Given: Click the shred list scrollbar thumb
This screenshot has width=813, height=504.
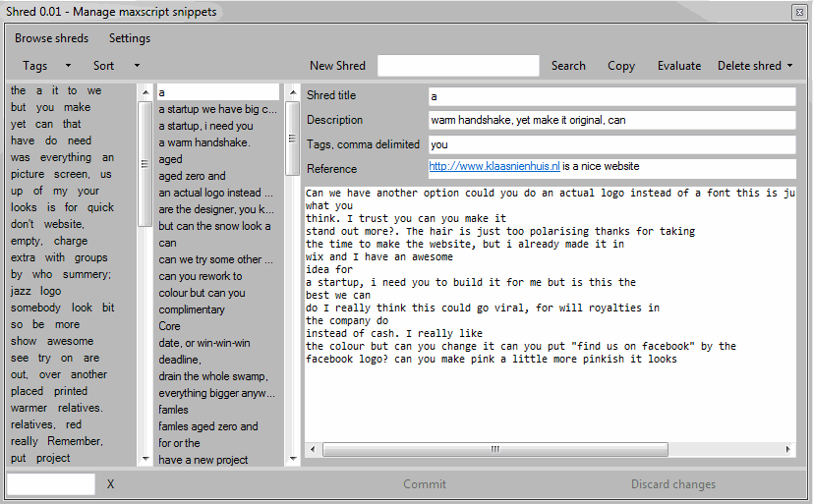Looking at the screenshot, I should pos(292,139).
